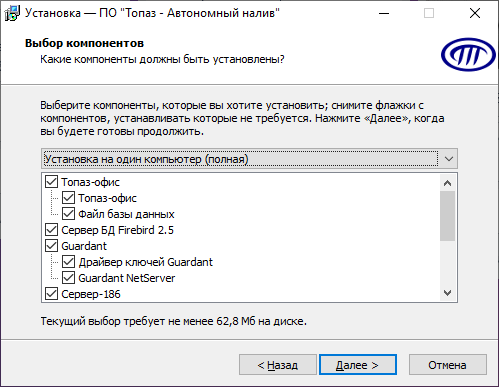Click scroll up arrow in component list
The width and height of the screenshot is (499, 387).
(x=447, y=183)
